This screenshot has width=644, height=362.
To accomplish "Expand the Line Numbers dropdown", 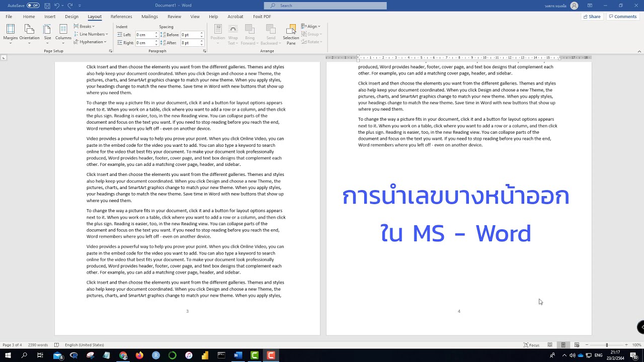I will point(91,34).
